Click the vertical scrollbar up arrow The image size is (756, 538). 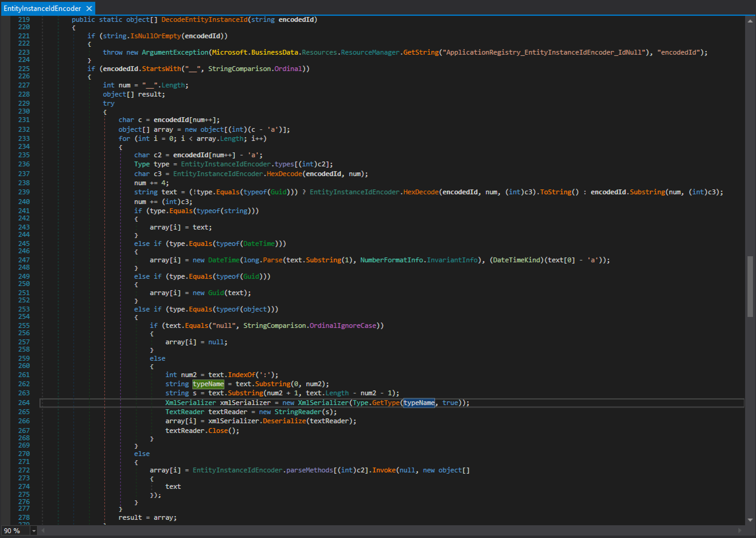(x=750, y=21)
